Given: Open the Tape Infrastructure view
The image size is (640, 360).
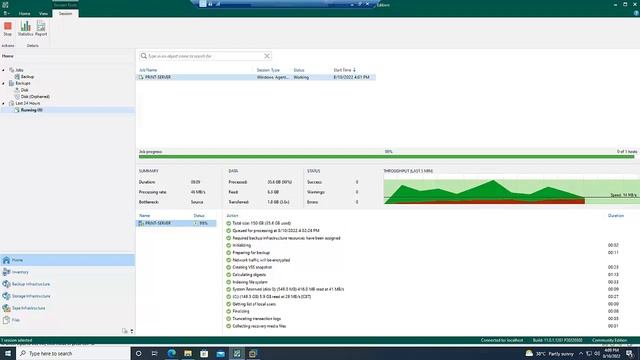Looking at the screenshot, I should click(24, 308).
